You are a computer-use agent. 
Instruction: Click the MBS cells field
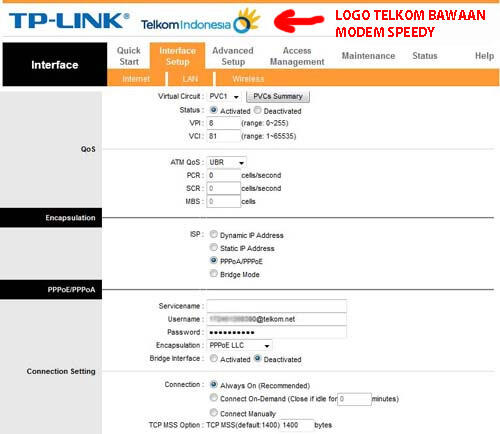[223, 201]
